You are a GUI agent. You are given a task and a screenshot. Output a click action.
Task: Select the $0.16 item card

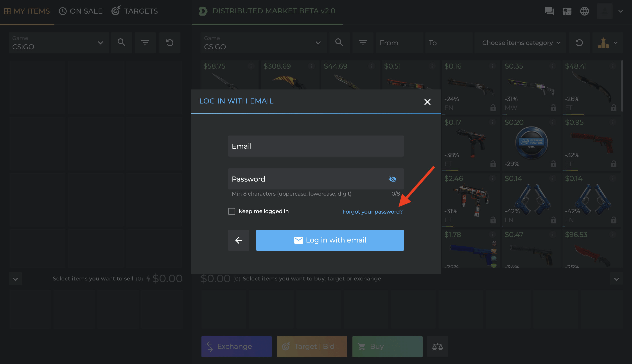point(471,87)
